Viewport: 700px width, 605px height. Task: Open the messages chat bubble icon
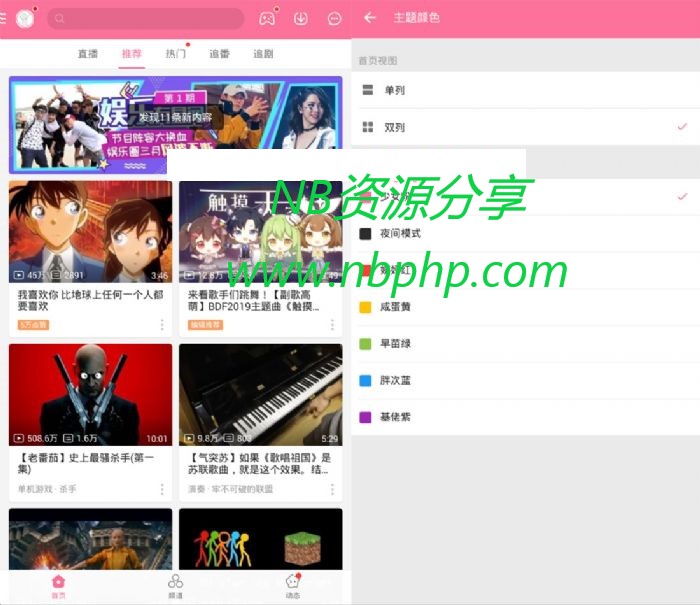334,18
